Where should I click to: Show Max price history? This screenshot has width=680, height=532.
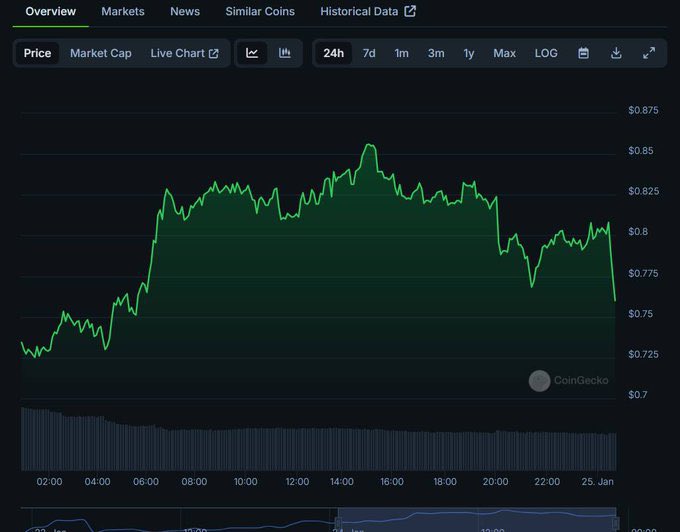pyautogui.click(x=504, y=53)
